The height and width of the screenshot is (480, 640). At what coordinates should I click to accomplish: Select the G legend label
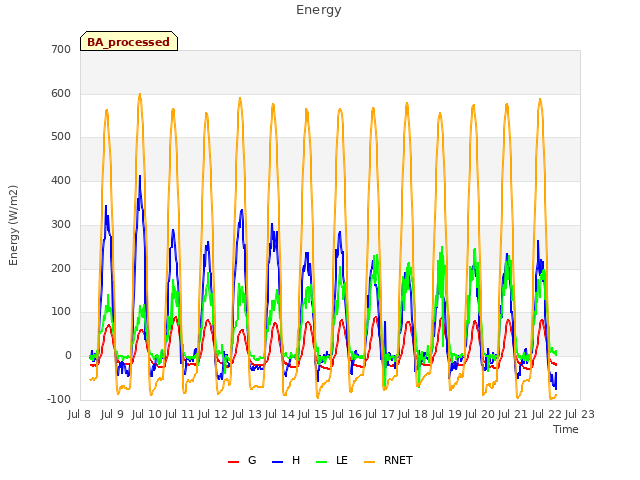tap(252, 460)
